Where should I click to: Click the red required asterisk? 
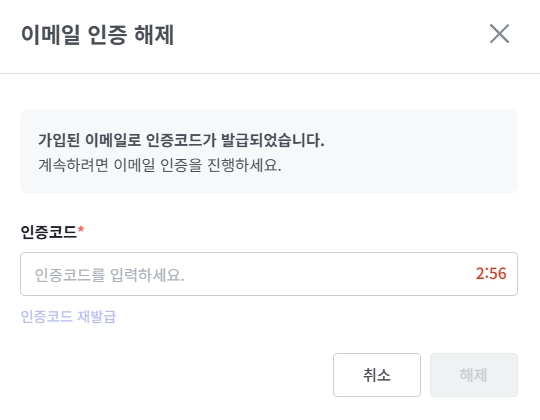[x=81, y=229]
